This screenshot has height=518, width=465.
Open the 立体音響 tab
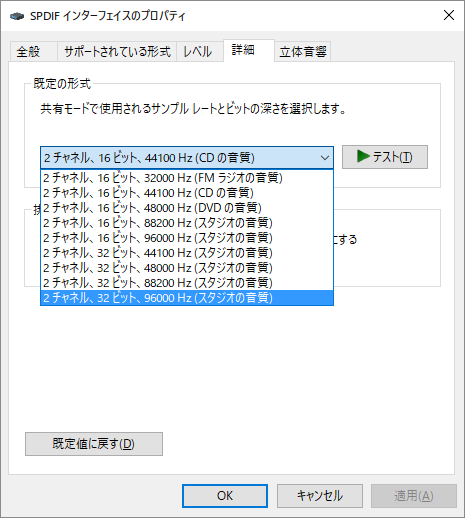[x=303, y=52]
